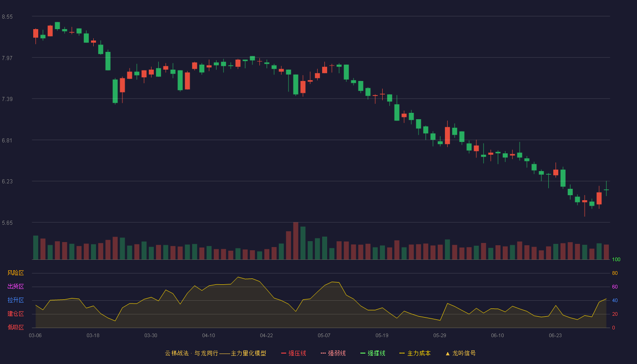This screenshot has width=637, height=364.
Task: Click the red 20 indicator scale value
Action: point(615,314)
